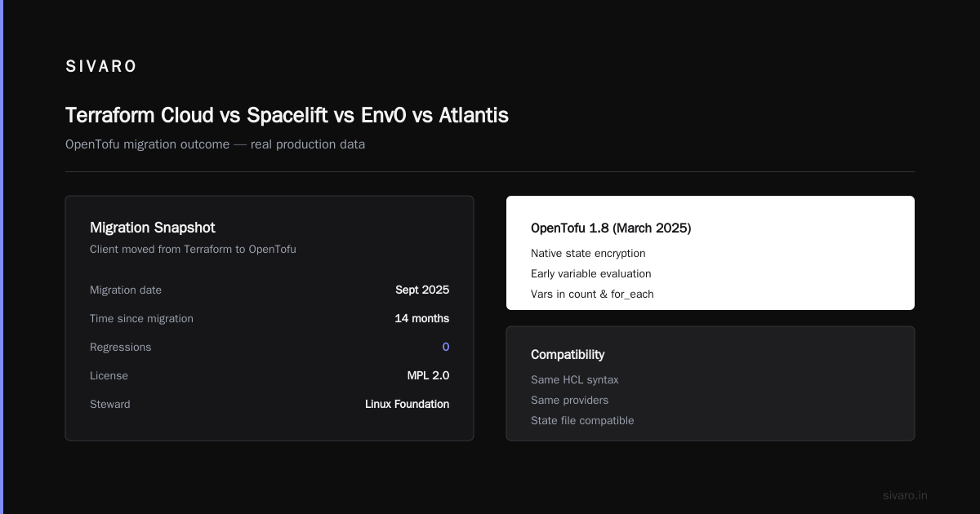Click the MPL 2.0 license value
Viewport: 980px width, 514px height.
pos(428,375)
